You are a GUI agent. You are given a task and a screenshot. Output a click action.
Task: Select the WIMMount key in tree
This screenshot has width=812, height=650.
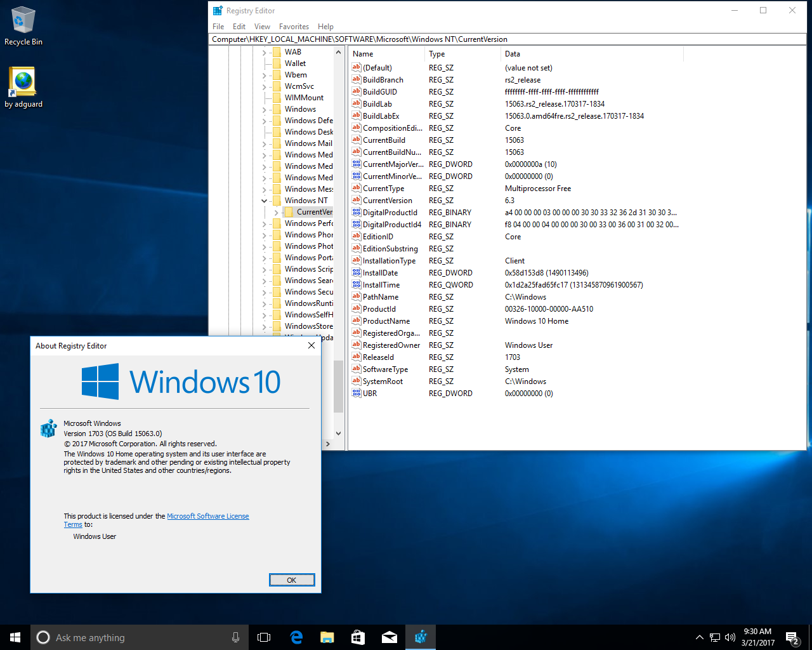(304, 98)
